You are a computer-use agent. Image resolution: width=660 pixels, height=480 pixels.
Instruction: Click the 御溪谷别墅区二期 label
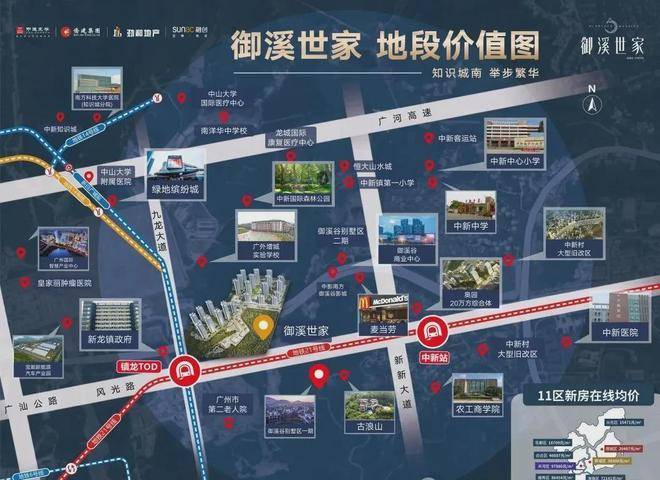pyautogui.click(x=341, y=236)
